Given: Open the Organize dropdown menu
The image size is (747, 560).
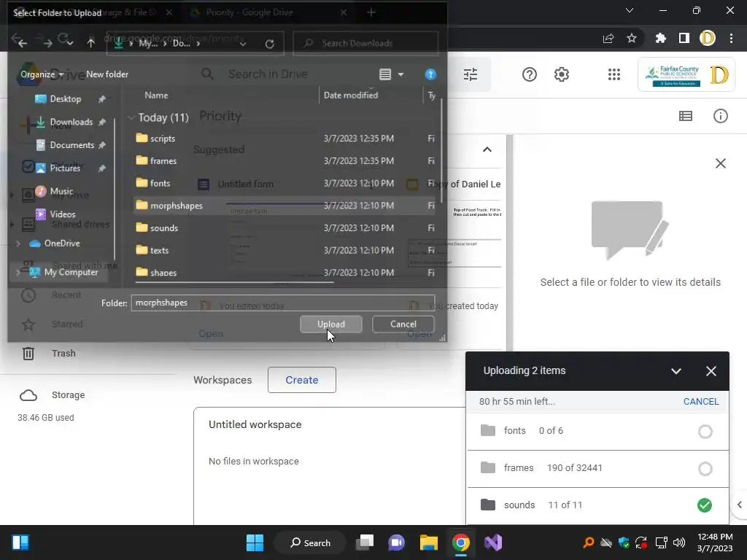Looking at the screenshot, I should click(x=42, y=74).
